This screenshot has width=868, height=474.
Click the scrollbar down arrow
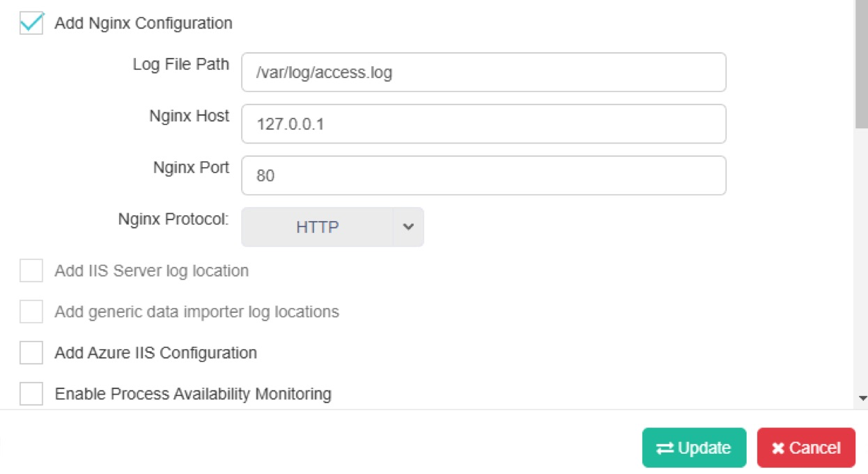[x=862, y=399]
